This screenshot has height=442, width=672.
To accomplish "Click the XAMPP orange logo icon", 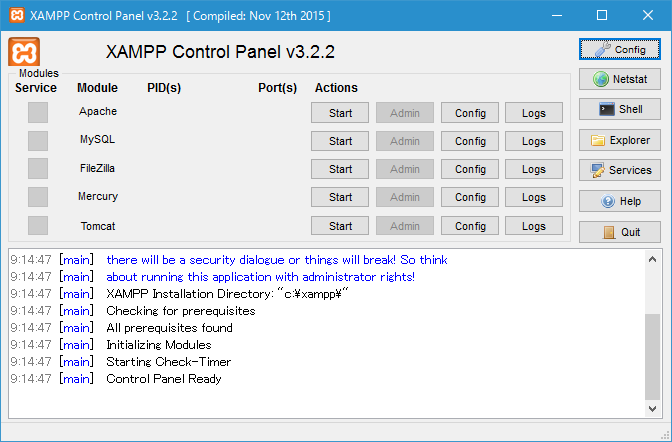I will pos(24,52).
